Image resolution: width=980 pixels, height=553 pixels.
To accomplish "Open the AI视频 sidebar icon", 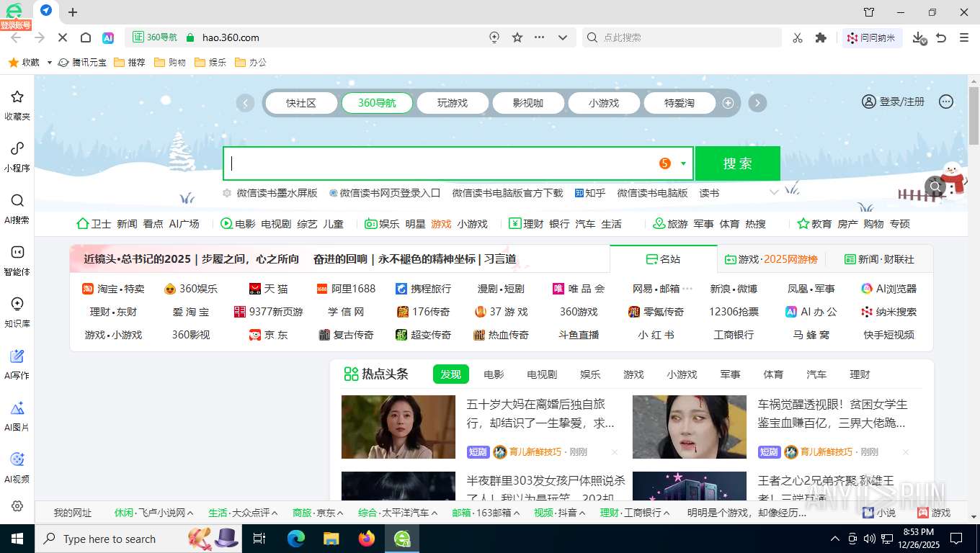I will (x=17, y=467).
